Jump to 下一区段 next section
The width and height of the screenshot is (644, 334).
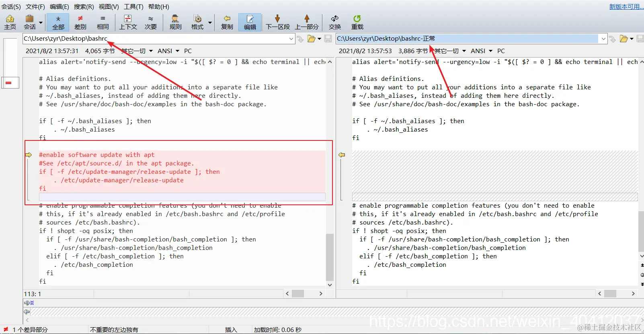tap(278, 23)
